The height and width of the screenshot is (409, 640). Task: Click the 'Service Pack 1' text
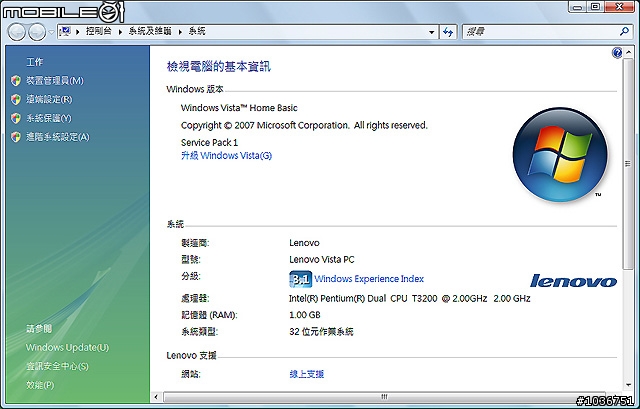click(209, 142)
